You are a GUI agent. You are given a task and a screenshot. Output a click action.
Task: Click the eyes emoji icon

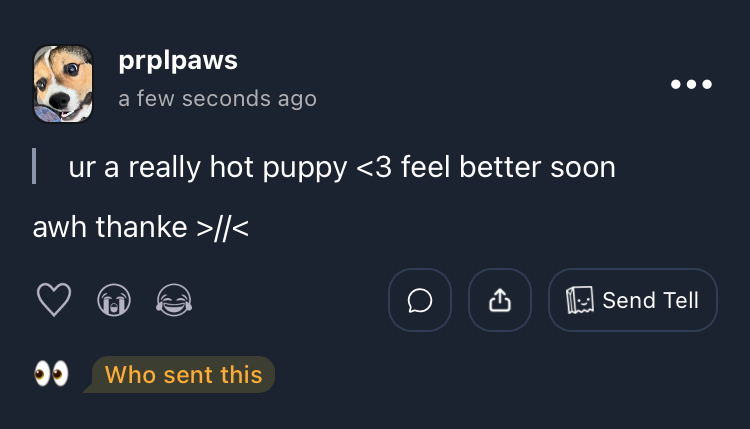51,375
